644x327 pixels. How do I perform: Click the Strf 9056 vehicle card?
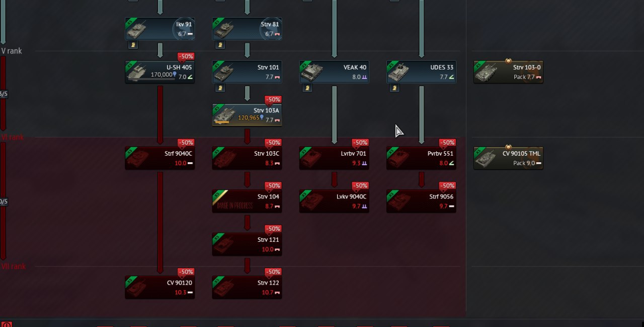pyautogui.click(x=421, y=201)
